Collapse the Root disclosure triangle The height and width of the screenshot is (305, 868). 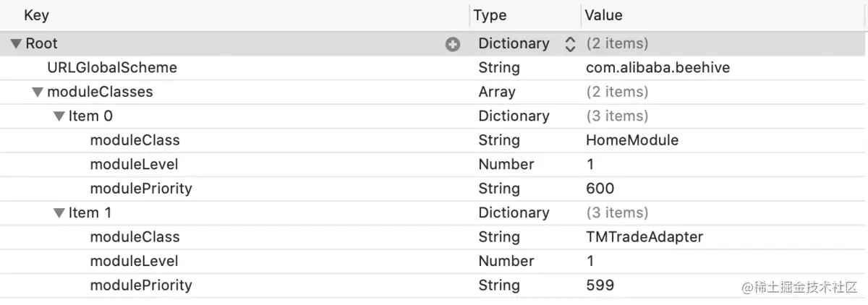[16, 44]
